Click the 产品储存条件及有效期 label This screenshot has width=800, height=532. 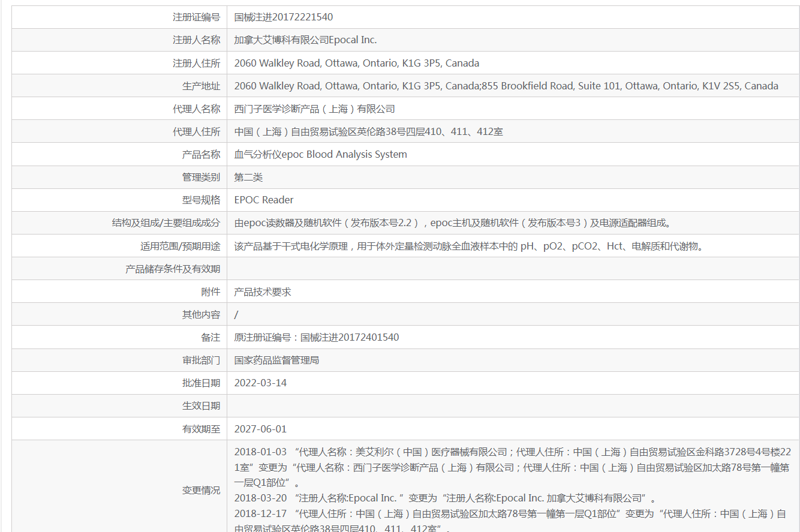[x=173, y=269]
